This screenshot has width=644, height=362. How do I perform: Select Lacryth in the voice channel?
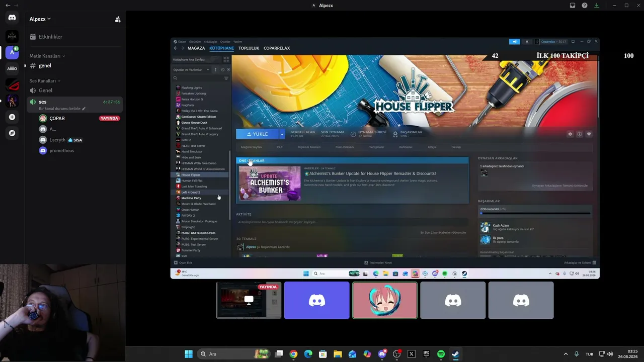79,140
